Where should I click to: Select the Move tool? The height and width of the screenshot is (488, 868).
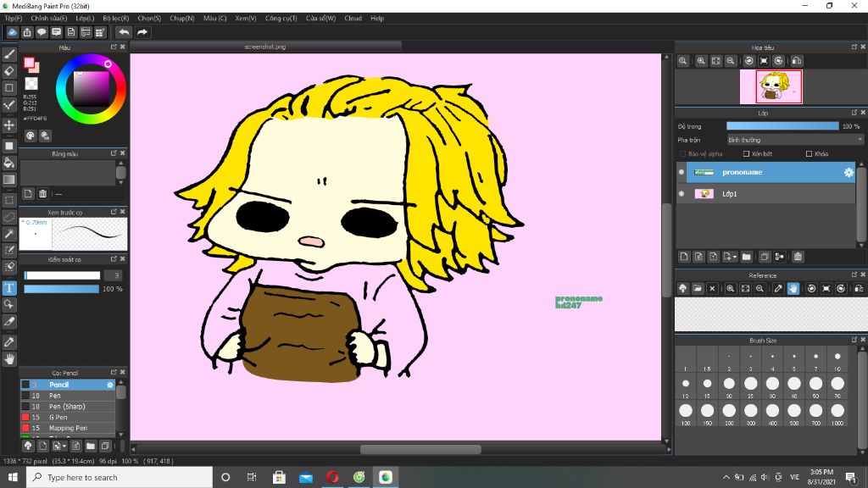click(x=8, y=125)
